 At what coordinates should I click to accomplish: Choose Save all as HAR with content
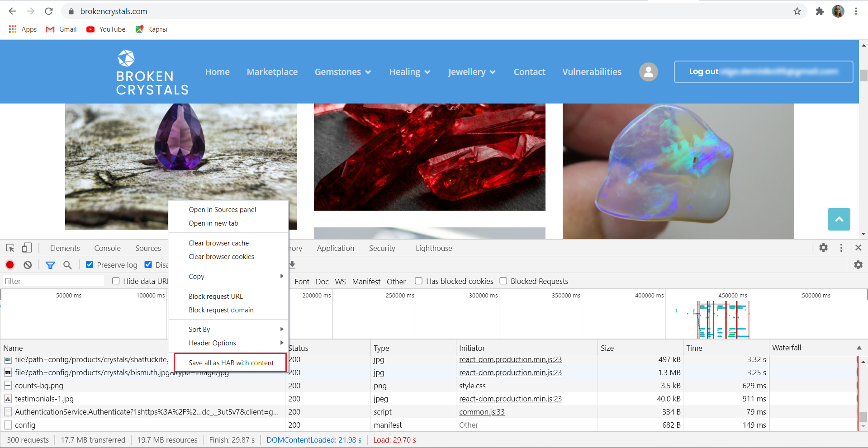[230, 363]
